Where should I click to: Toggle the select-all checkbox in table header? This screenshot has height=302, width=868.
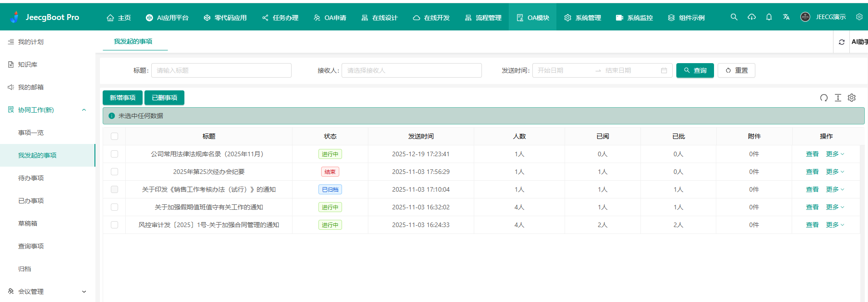114,136
